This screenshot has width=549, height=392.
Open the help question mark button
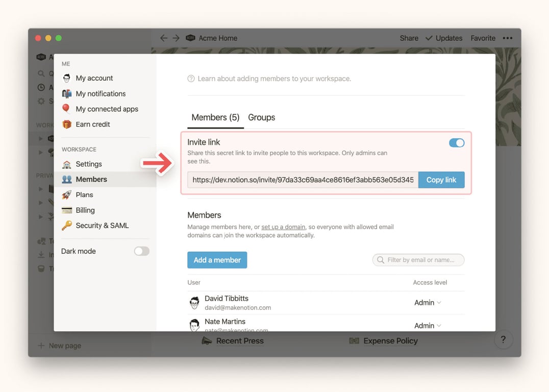pos(503,339)
